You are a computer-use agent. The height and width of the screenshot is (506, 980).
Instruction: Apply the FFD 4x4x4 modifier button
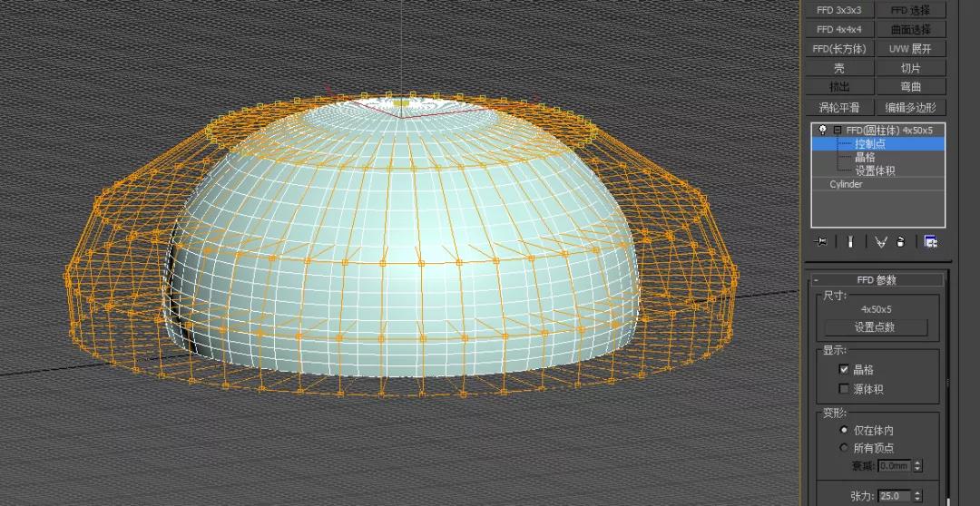838,29
